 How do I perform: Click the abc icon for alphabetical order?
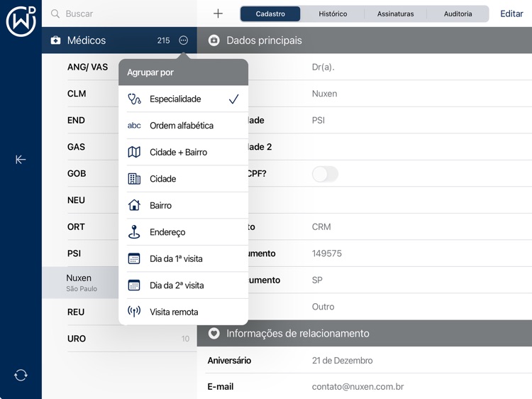[134, 126]
